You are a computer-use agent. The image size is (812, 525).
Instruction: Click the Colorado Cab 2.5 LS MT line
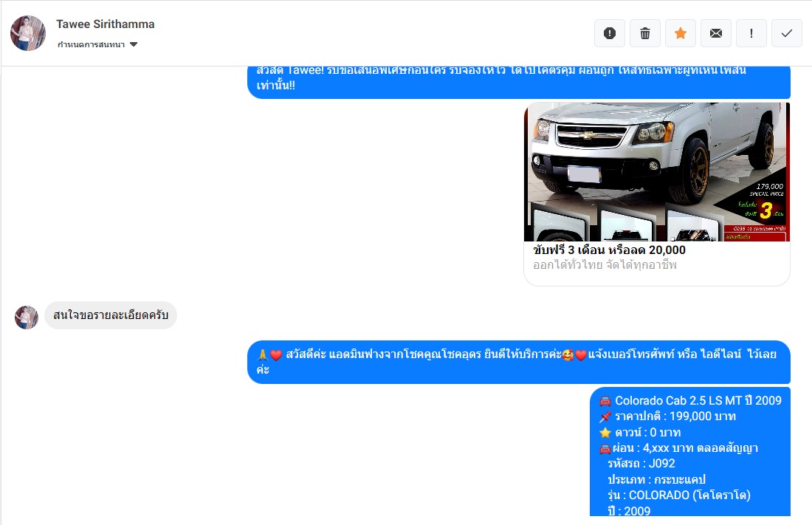coord(690,401)
